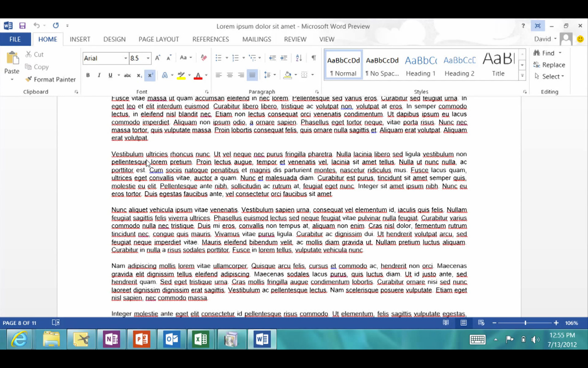This screenshot has width=588, height=368.
Task: Open the font name dropdown
Action: click(x=125, y=58)
